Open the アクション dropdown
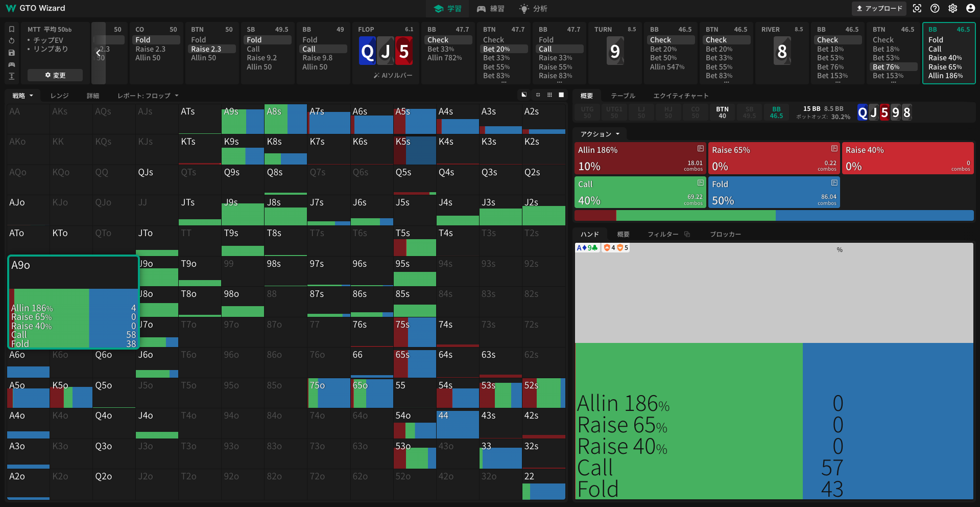Screen dimensions: 980x507 [600, 134]
